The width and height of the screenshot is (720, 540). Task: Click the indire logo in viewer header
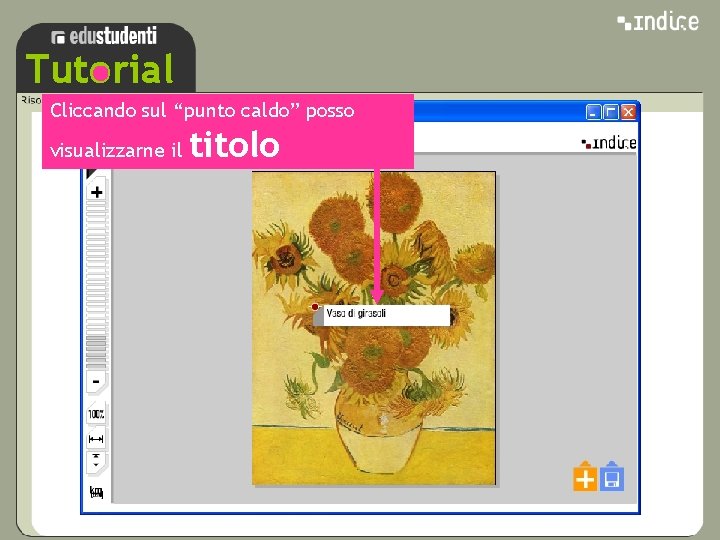coord(609,143)
